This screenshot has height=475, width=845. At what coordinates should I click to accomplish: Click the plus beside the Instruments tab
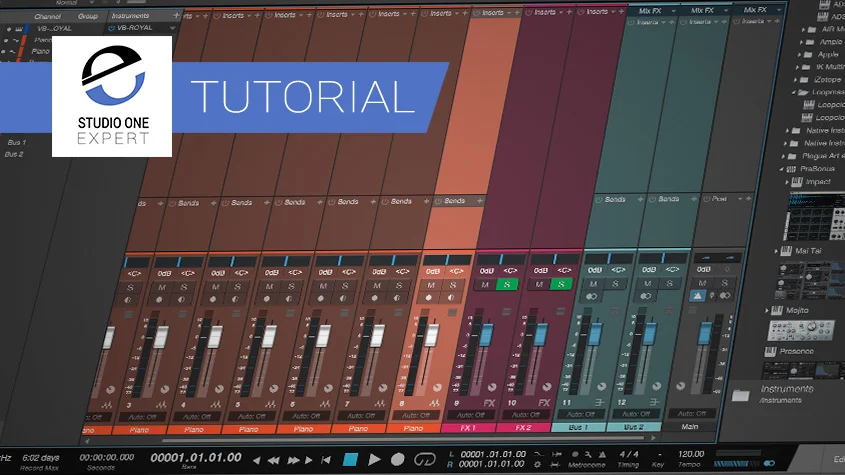(x=176, y=15)
